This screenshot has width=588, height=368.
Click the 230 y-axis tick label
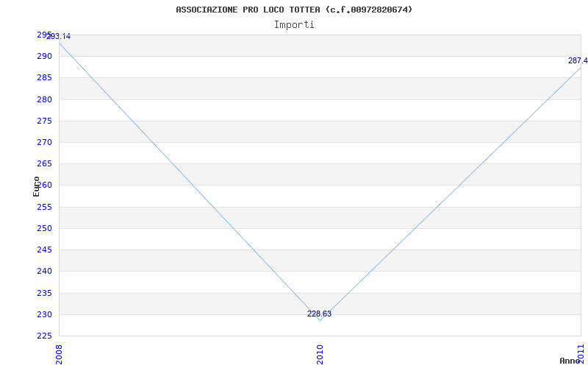pyautogui.click(x=44, y=314)
